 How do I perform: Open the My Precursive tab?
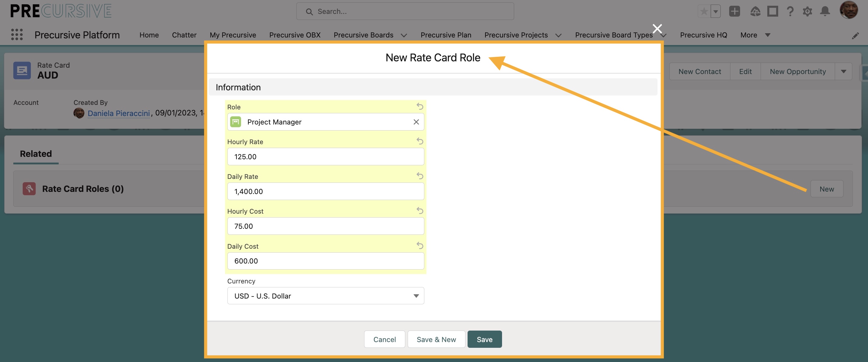233,35
